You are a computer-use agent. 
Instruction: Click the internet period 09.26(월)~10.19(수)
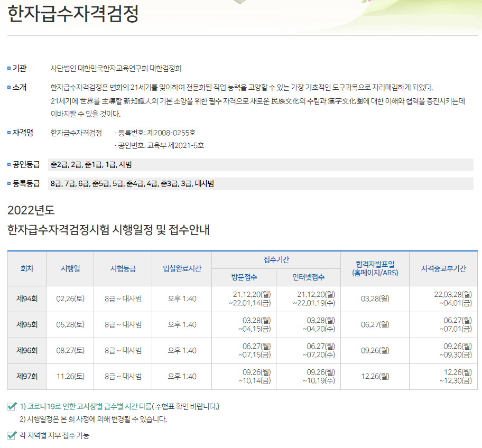[x=319, y=376]
